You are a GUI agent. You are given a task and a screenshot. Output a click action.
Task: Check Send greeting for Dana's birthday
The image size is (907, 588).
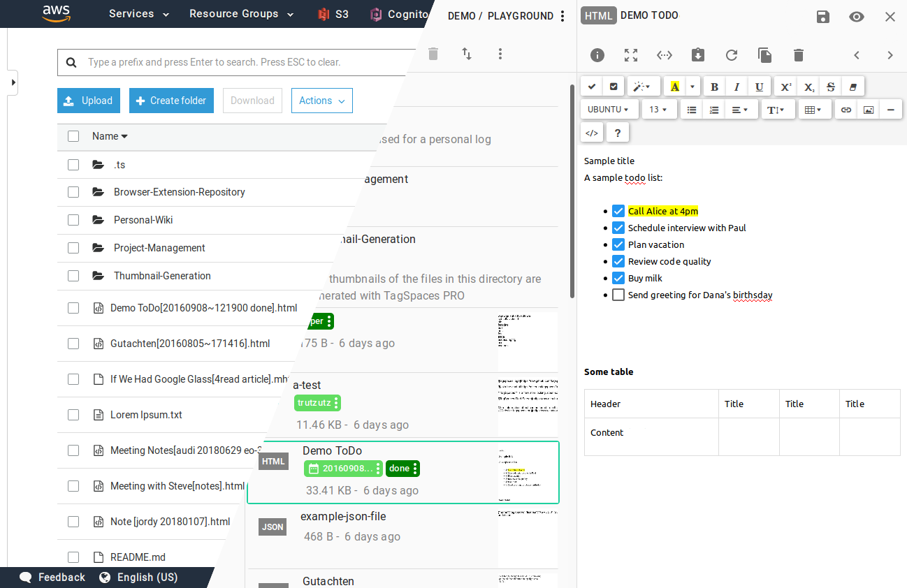point(618,294)
